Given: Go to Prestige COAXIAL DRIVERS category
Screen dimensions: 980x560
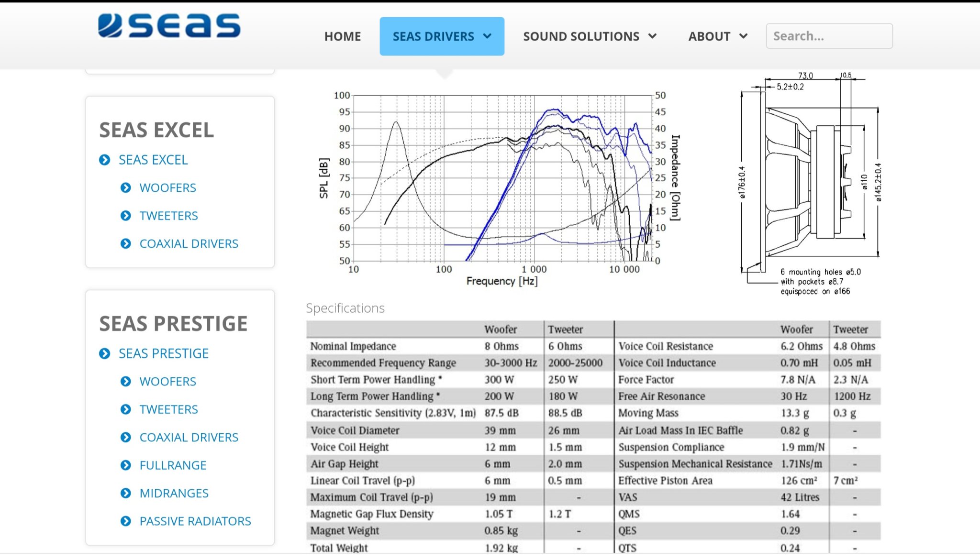Looking at the screenshot, I should coord(189,437).
